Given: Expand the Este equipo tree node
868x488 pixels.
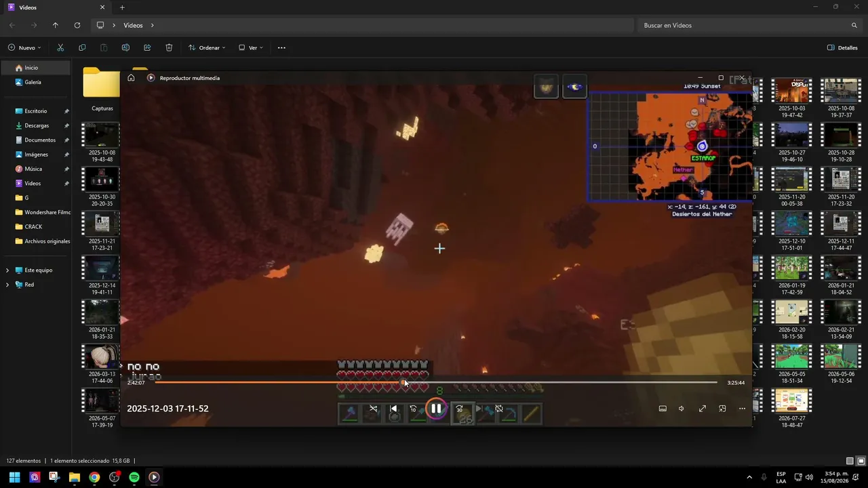Looking at the screenshot, I should pyautogui.click(x=7, y=270).
